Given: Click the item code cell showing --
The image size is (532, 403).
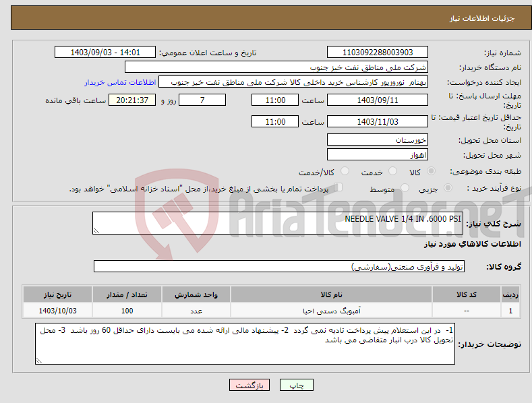Looking at the screenshot, I should (466, 311).
